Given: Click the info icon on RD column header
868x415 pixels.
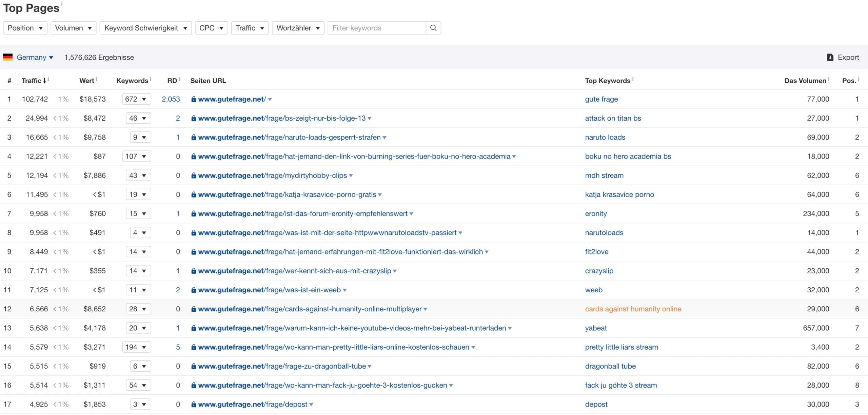Looking at the screenshot, I should [x=179, y=78].
